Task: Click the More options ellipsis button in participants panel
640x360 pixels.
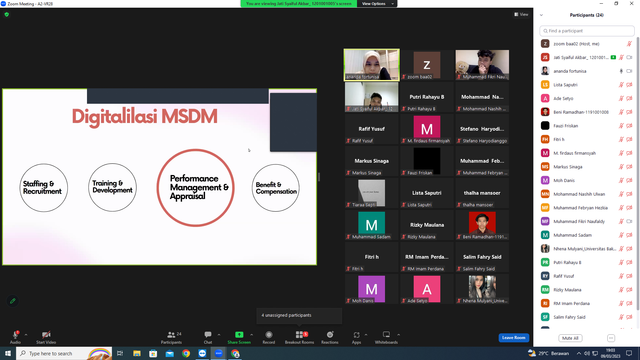Action: pos(611,338)
